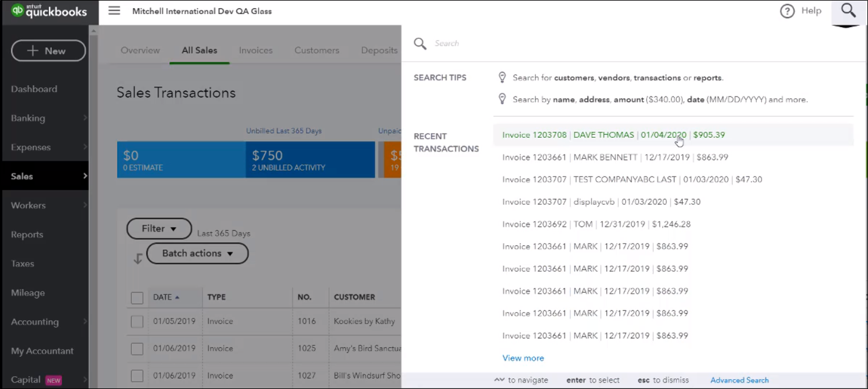The height and width of the screenshot is (389, 868).
Task: Sort the table by the DATE column
Action: pyautogui.click(x=166, y=297)
